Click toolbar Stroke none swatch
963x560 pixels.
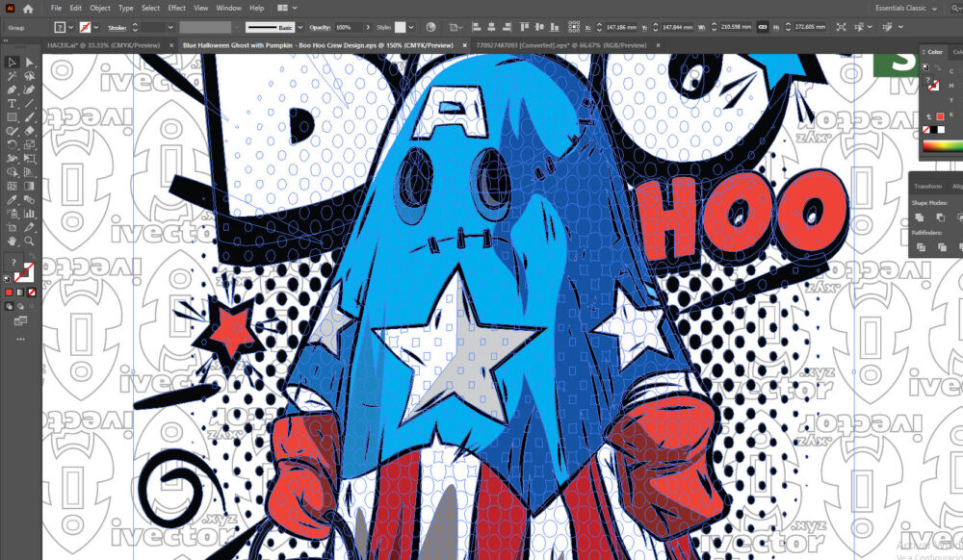[x=26, y=273]
